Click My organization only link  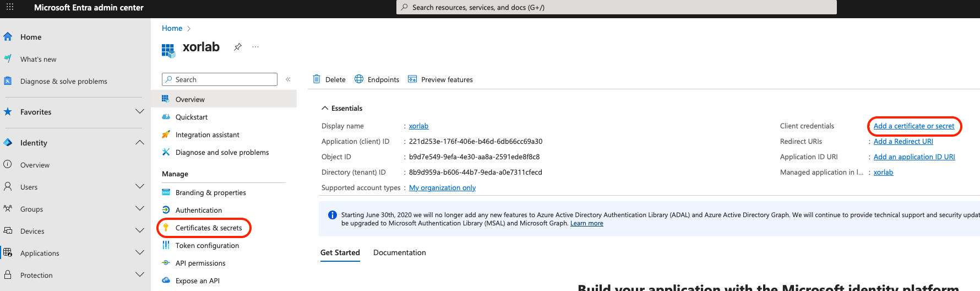443,187
